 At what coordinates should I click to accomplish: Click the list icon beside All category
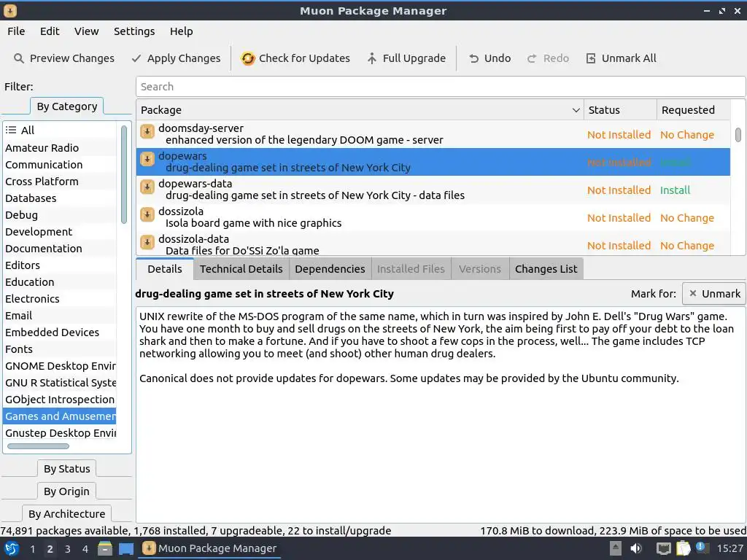click(x=11, y=130)
